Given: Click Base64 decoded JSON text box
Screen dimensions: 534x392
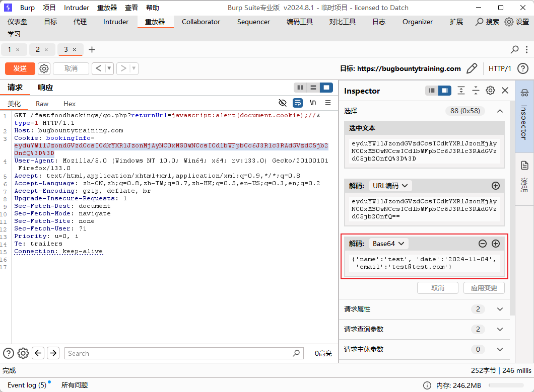Looking at the screenshot, I should 424,263.
